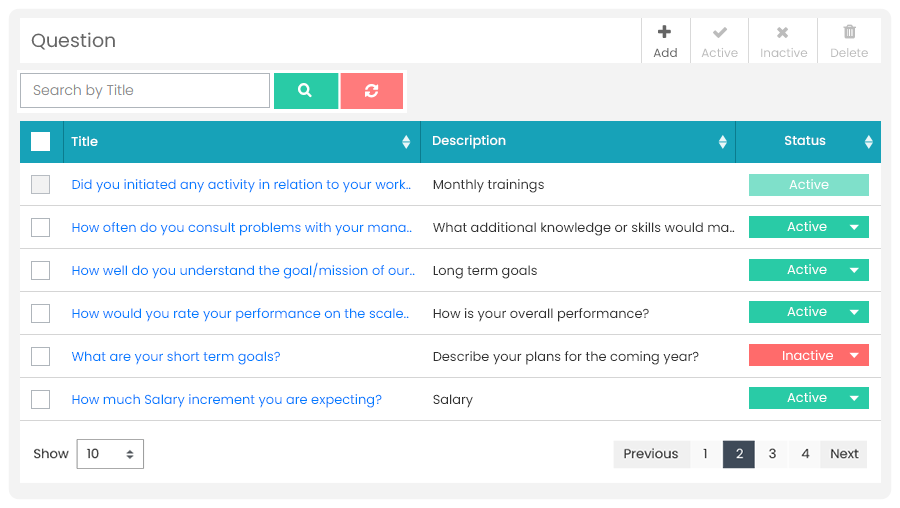This screenshot has height=508, width=900.
Task: Go to page 4
Action: (x=805, y=454)
